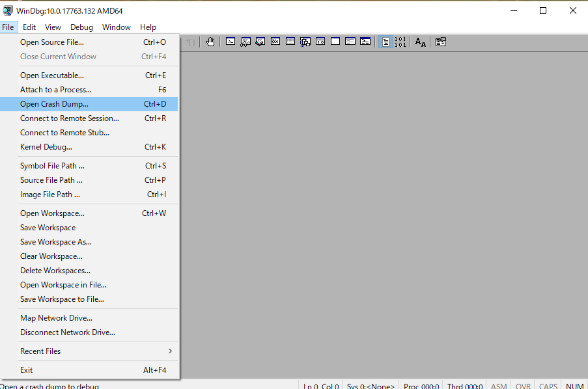The image size is (588, 389).
Task: Select Open Crash Dump entry
Action: point(89,104)
